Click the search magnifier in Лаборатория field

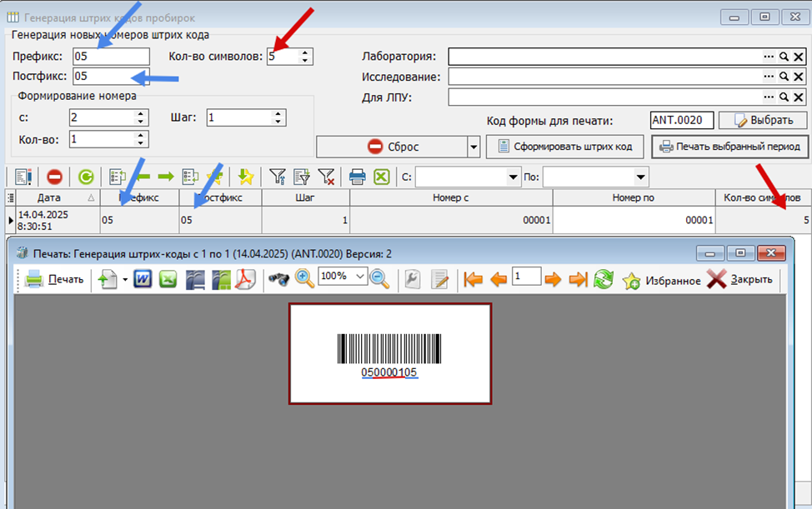pos(784,57)
